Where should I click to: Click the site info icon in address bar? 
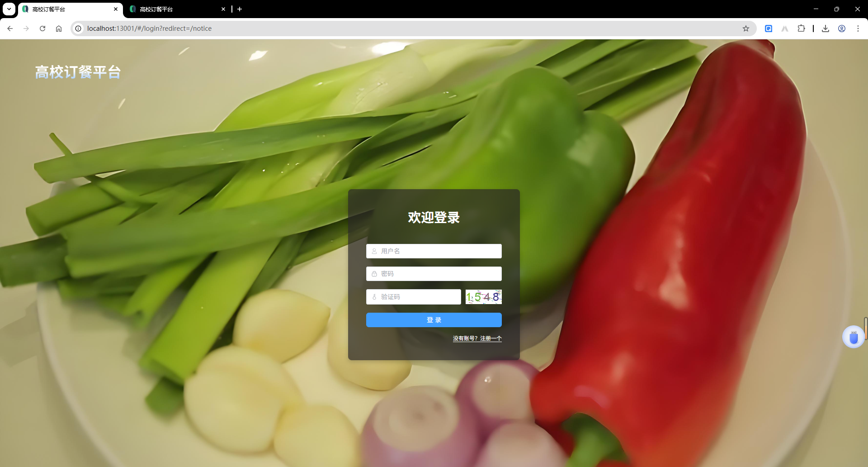coord(78,28)
